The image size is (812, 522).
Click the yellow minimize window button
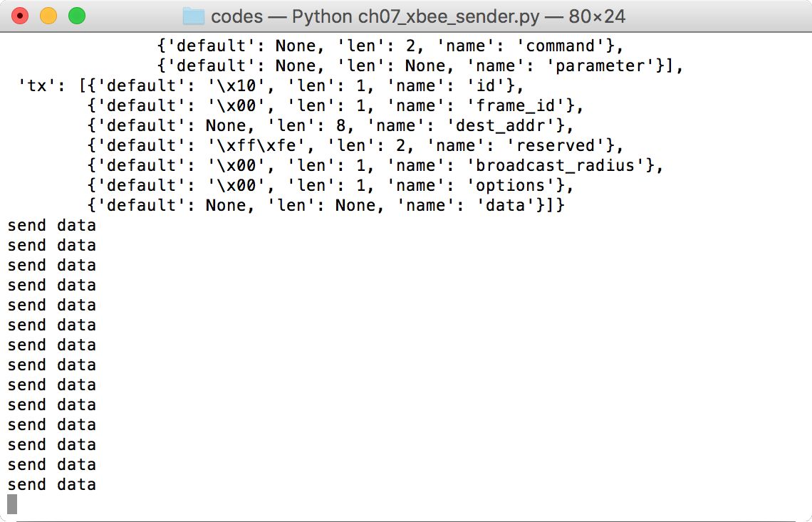pos(48,16)
